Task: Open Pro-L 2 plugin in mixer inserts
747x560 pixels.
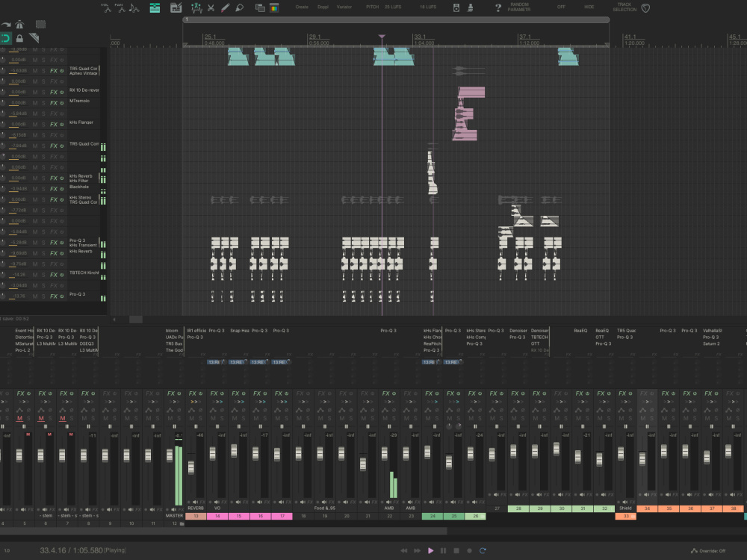Action: 22,350
